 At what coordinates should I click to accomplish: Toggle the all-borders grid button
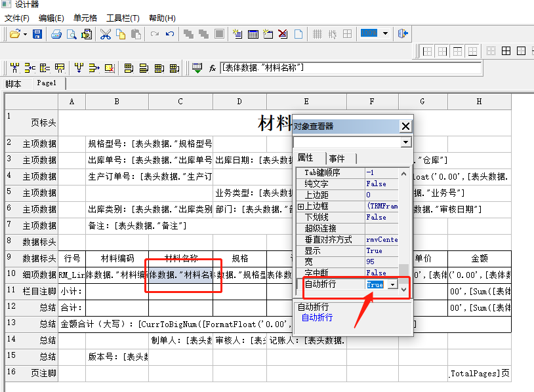pyautogui.click(x=506, y=51)
